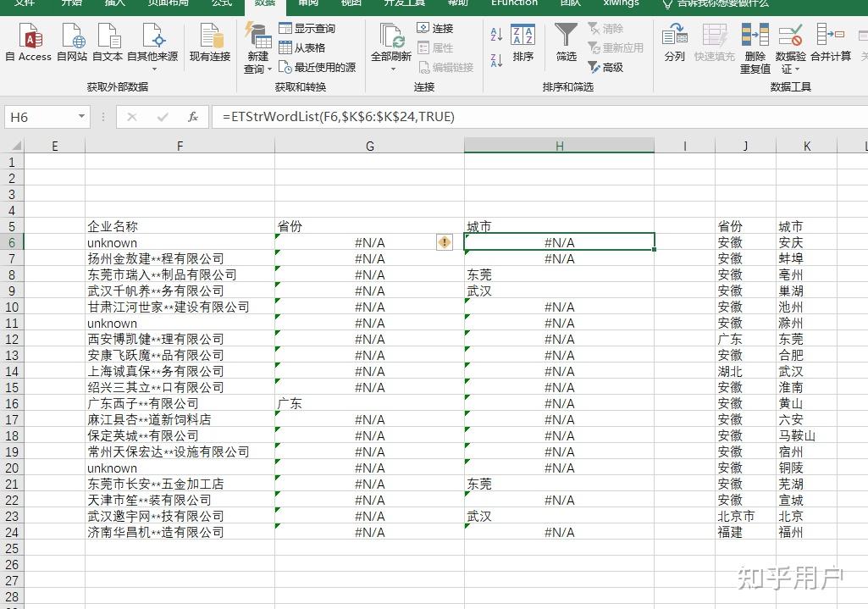
Task: Click 重新应用 reapply filter
Action: [x=616, y=47]
